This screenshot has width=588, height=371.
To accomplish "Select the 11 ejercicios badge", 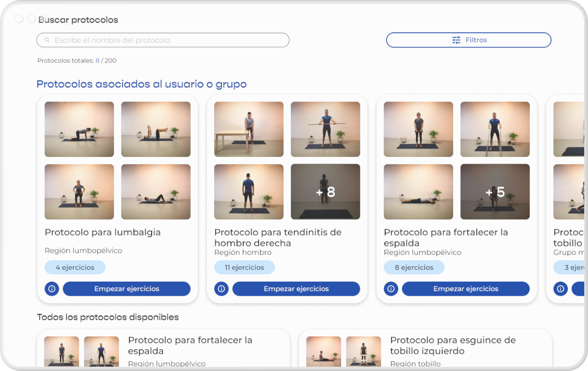I will (244, 267).
